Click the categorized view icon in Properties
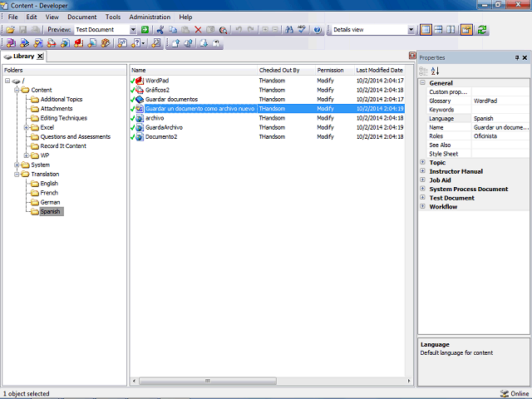Viewport: 532px width, 399px height. coord(423,71)
